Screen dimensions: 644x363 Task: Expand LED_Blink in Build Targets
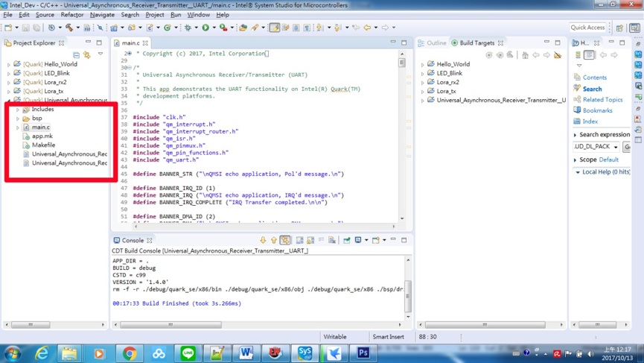[x=423, y=74]
